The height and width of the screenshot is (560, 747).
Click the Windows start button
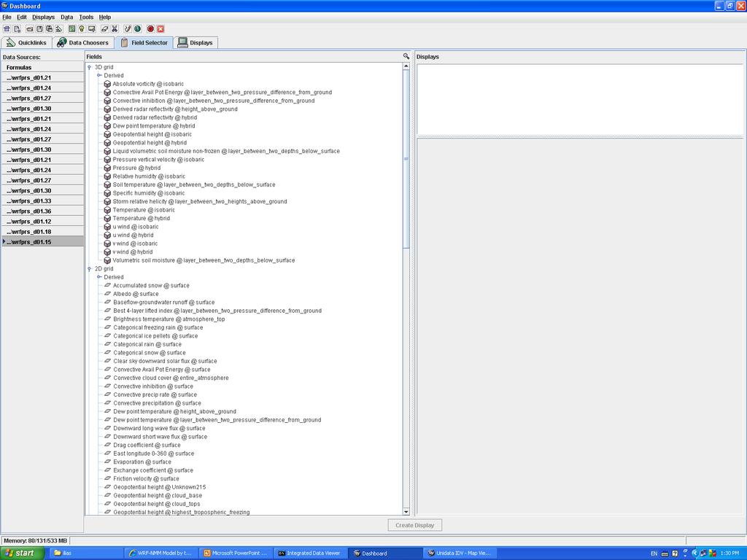point(22,553)
